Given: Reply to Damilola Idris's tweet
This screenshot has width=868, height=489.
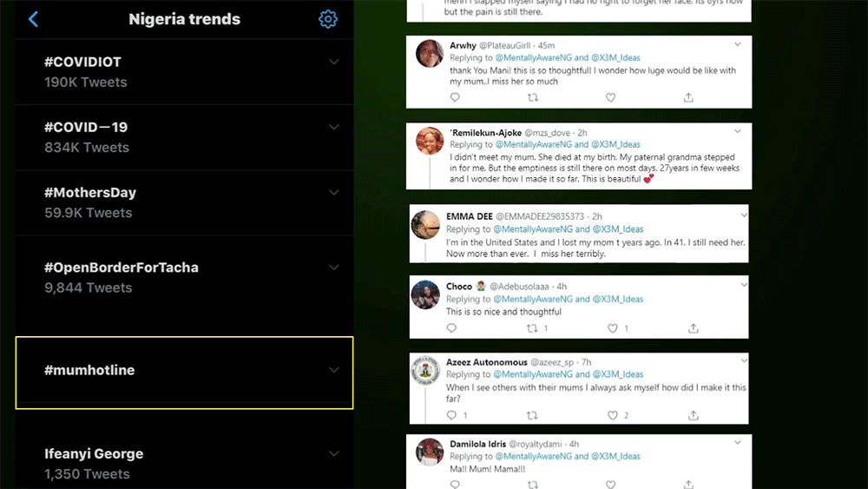Looking at the screenshot, I should pos(455,485).
